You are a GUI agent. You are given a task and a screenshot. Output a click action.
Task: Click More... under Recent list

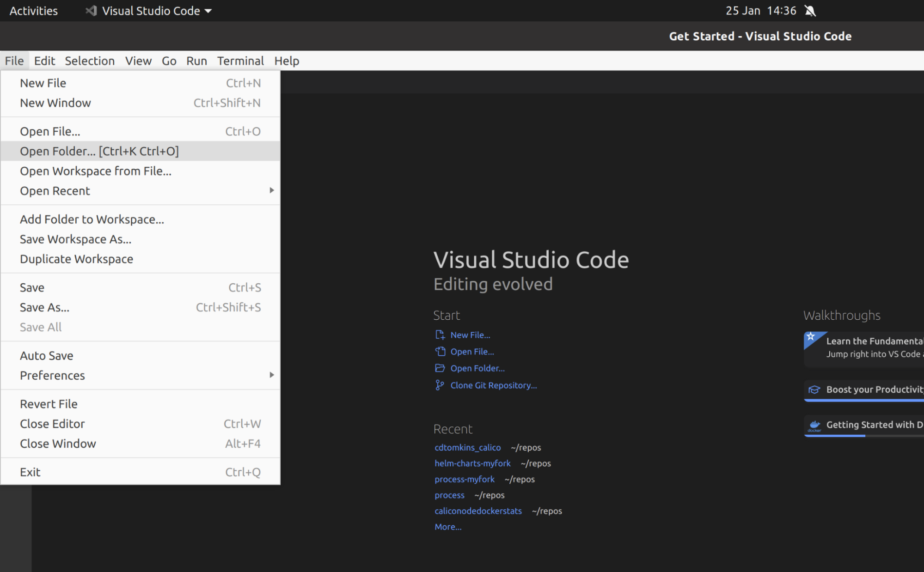448,527
